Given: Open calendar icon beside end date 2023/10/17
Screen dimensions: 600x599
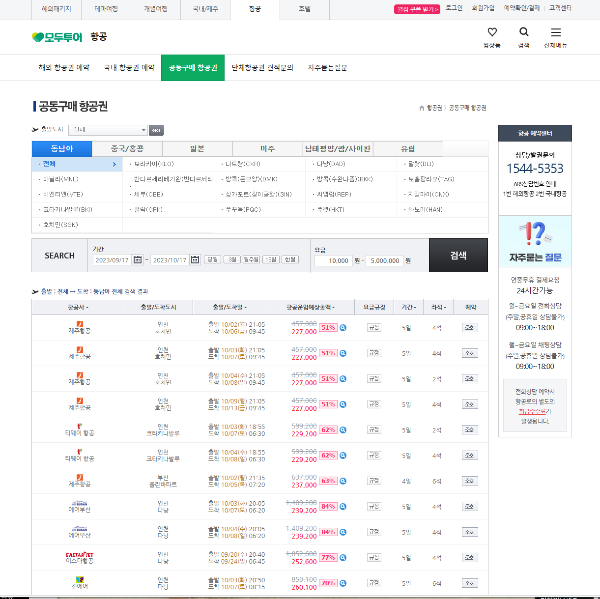Looking at the screenshot, I should (x=195, y=260).
